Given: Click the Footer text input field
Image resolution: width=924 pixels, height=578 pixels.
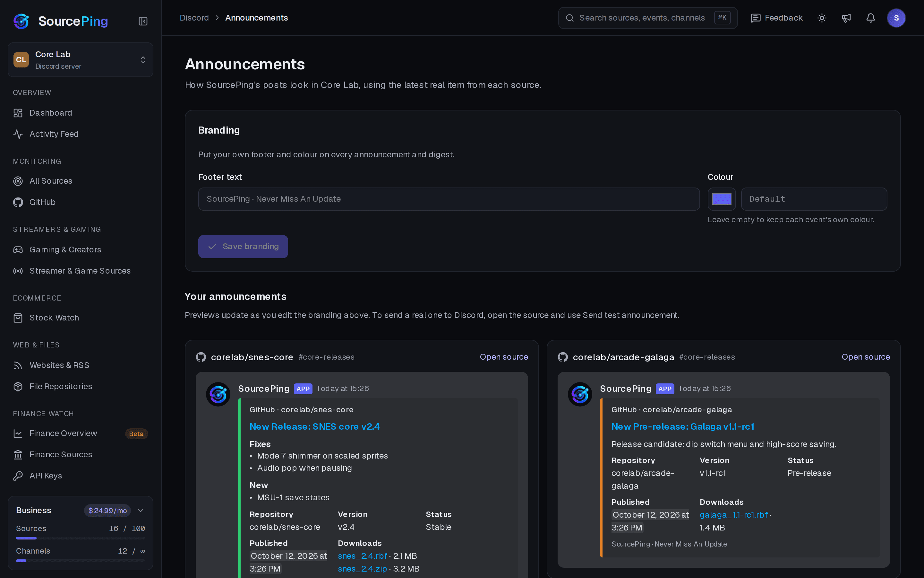Looking at the screenshot, I should (x=449, y=199).
